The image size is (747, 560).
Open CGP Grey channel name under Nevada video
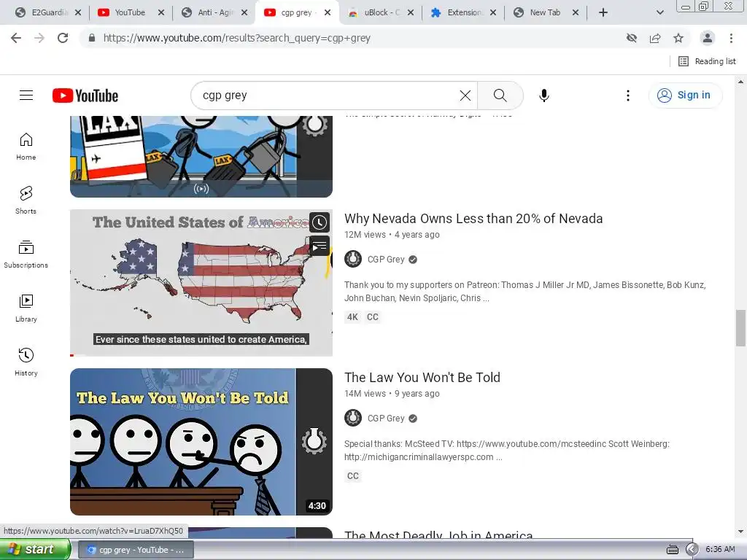click(386, 260)
